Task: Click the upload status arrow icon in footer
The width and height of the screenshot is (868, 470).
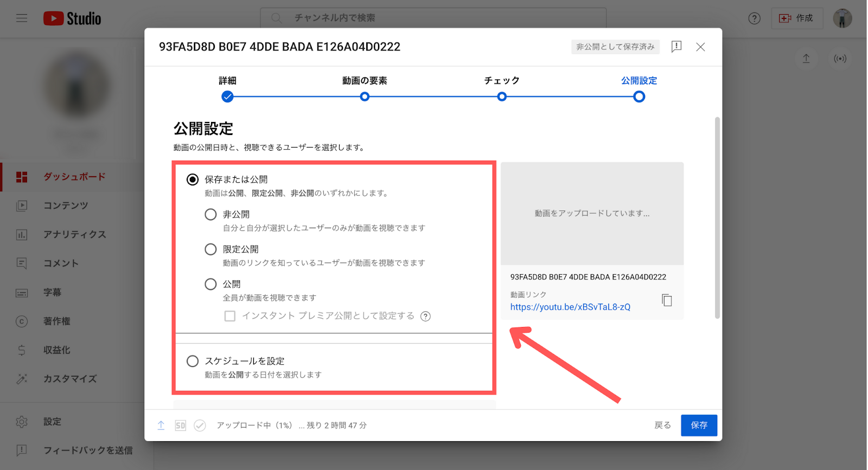Action: click(x=161, y=426)
